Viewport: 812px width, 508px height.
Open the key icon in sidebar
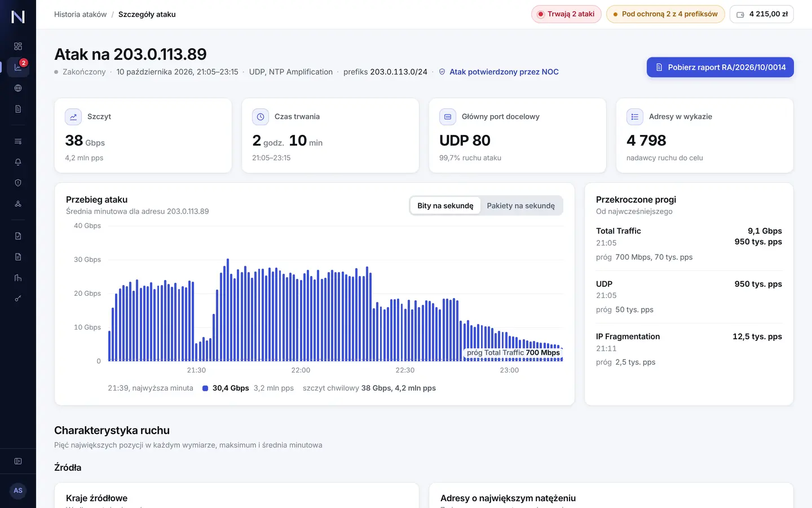pyautogui.click(x=18, y=299)
